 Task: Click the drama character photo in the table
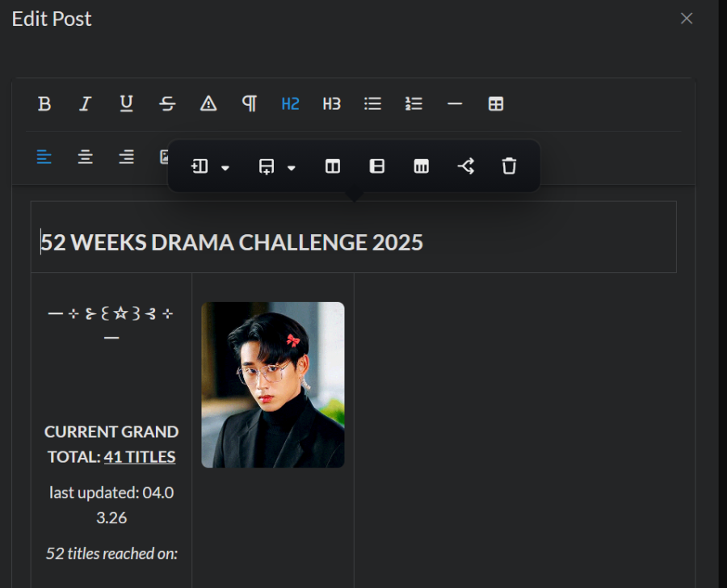[x=272, y=384]
